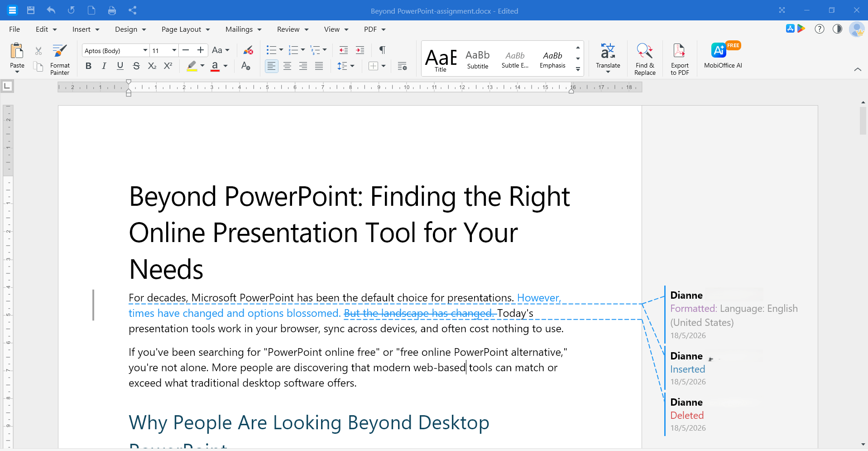This screenshot has width=868, height=451.
Task: Open the Help question mark icon
Action: [x=820, y=29]
